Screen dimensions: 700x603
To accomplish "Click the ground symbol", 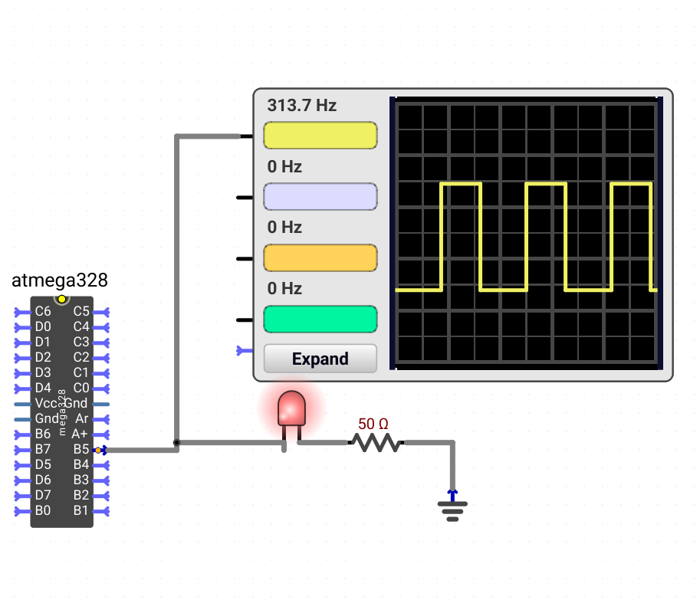I will tap(452, 506).
